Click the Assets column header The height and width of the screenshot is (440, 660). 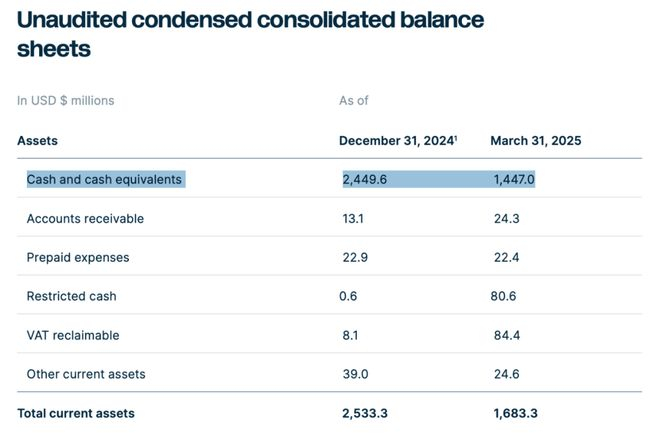[37, 141]
